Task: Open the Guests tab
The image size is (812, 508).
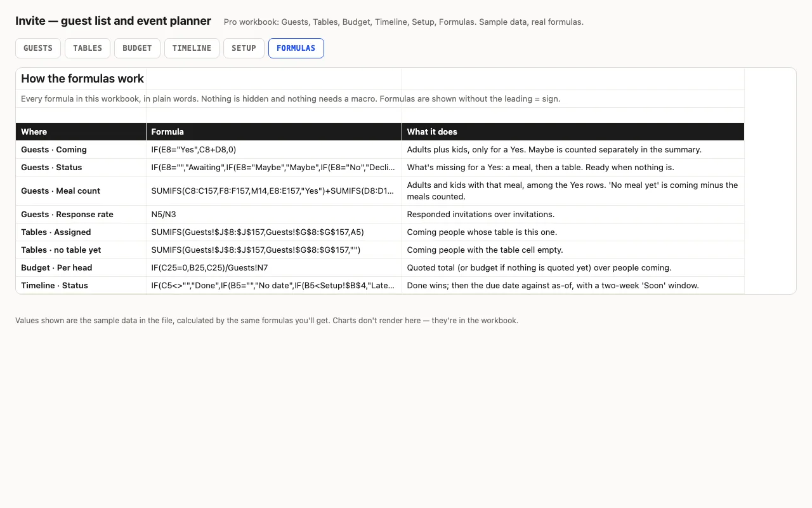Action: 38,48
